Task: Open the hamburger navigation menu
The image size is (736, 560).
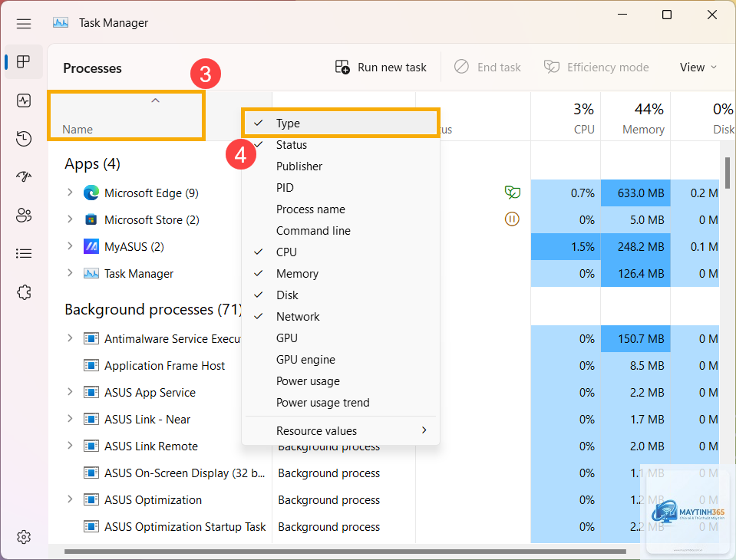Action: (24, 23)
